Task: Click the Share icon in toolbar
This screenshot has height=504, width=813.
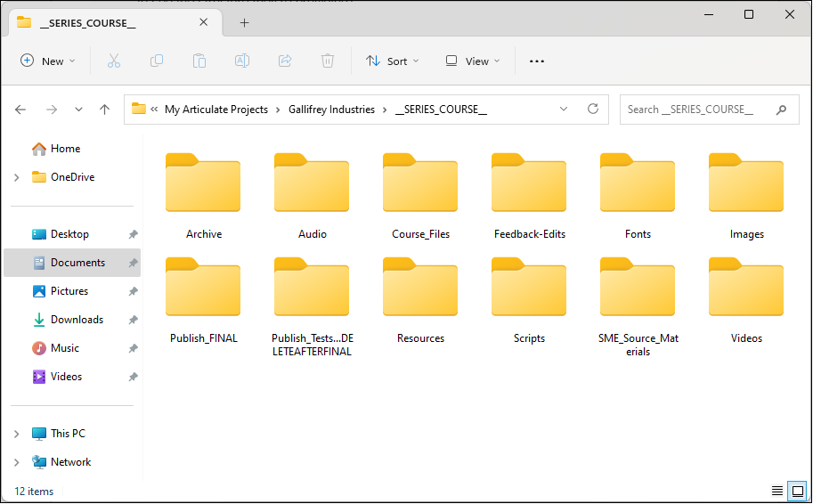Action: [x=285, y=61]
